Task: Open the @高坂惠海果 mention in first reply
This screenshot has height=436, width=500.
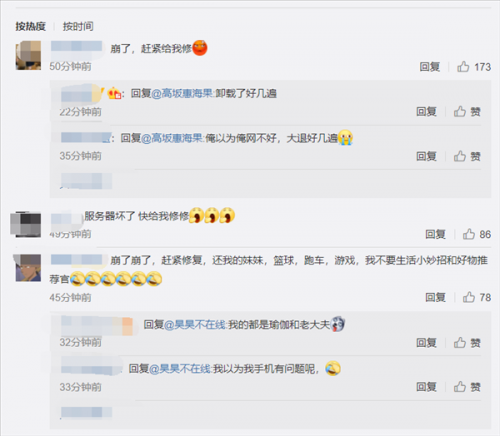Action: click(x=182, y=93)
